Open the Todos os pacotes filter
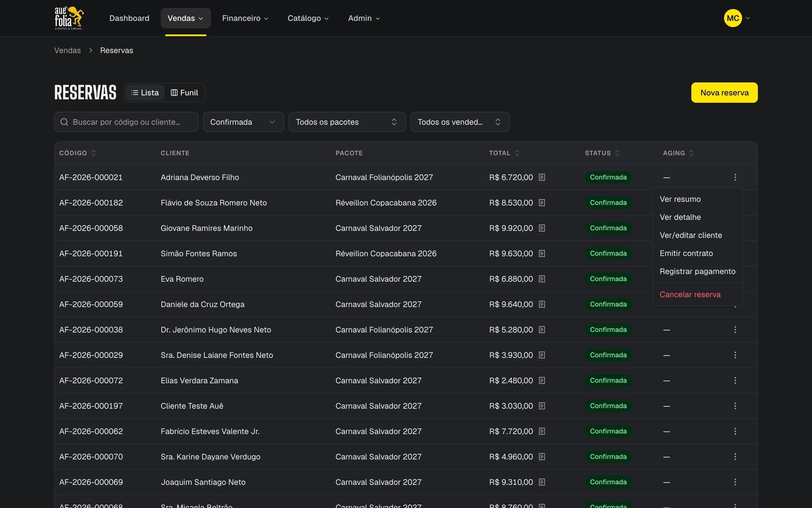Image resolution: width=812 pixels, height=508 pixels. (x=347, y=122)
